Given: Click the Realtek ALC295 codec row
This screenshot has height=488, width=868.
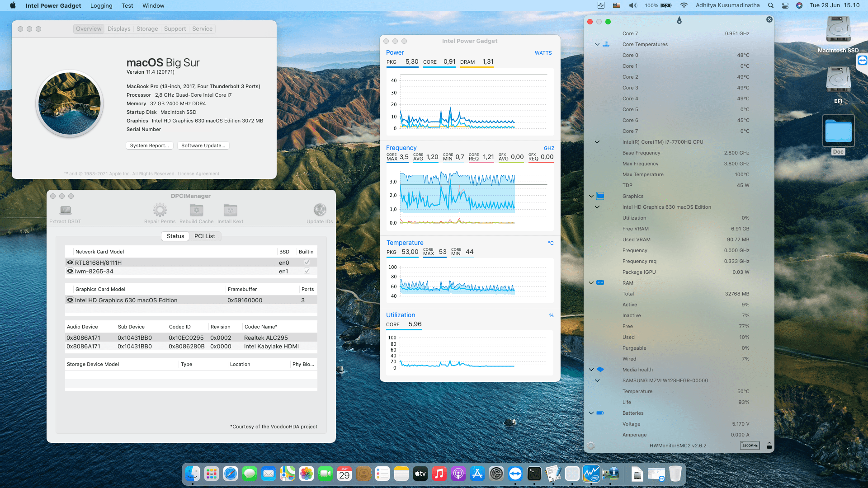Looking at the screenshot, I should click(x=191, y=338).
